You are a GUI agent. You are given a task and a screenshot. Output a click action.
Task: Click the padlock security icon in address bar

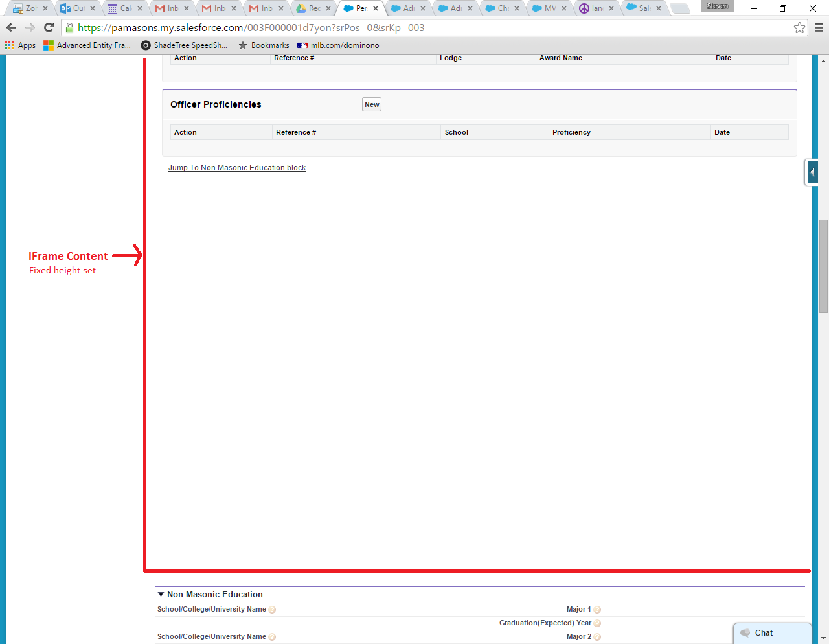tap(69, 28)
